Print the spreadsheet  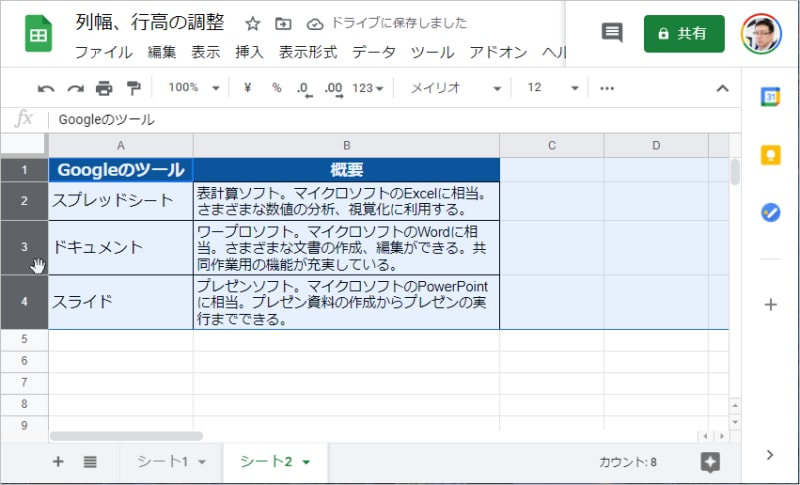coord(104,88)
